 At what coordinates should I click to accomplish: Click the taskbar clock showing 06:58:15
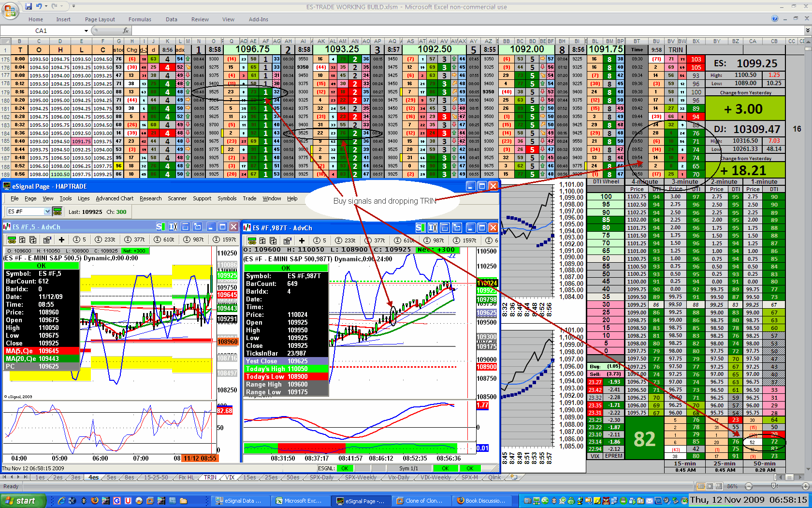coord(749,500)
